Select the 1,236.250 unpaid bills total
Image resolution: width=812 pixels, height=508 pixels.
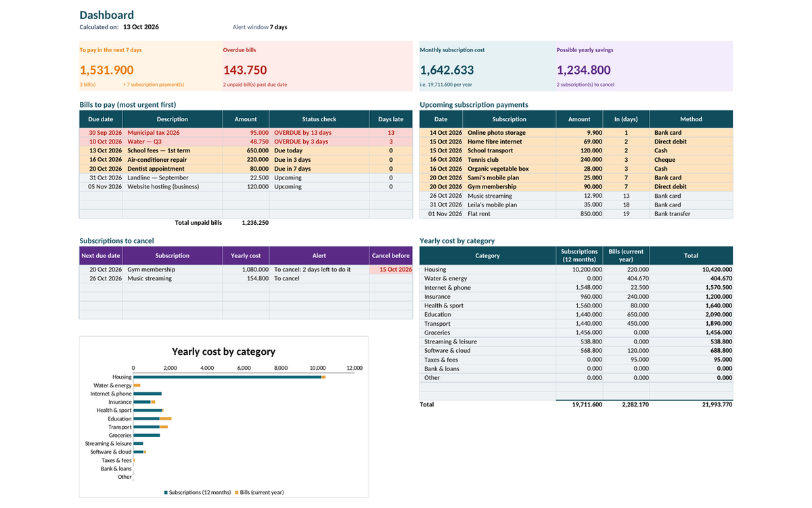click(255, 222)
